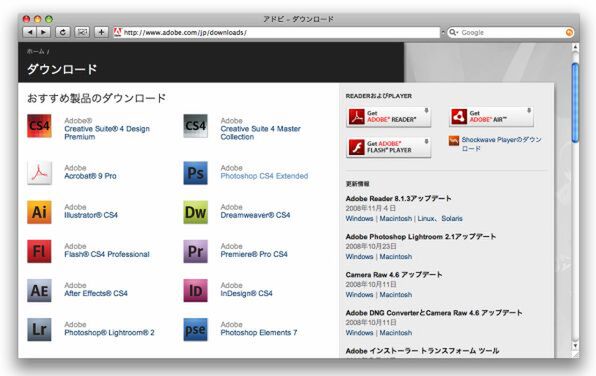This screenshot has height=376, width=596.
Task: Open the Dreamweaver CS4 link
Action: coord(255,215)
